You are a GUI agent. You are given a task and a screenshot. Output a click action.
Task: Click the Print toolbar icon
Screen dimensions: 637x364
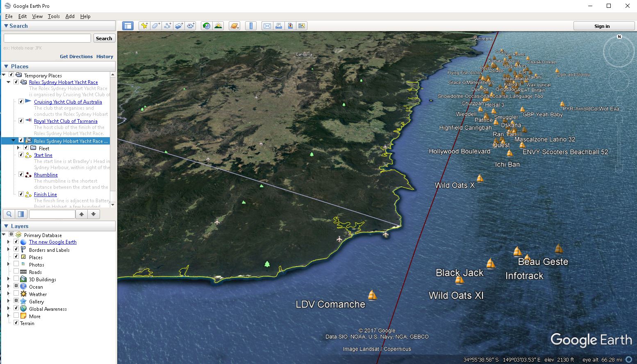tap(279, 26)
